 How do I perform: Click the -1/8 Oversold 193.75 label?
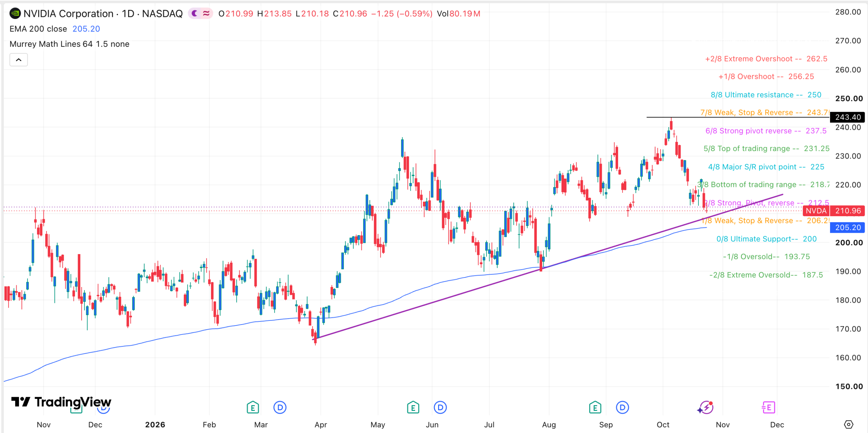(766, 256)
